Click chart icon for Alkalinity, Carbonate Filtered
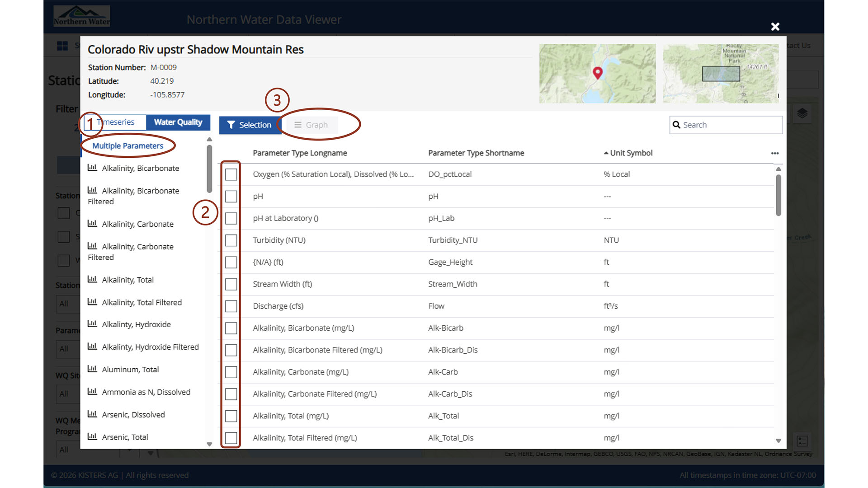The height and width of the screenshot is (488, 868). tap(92, 246)
